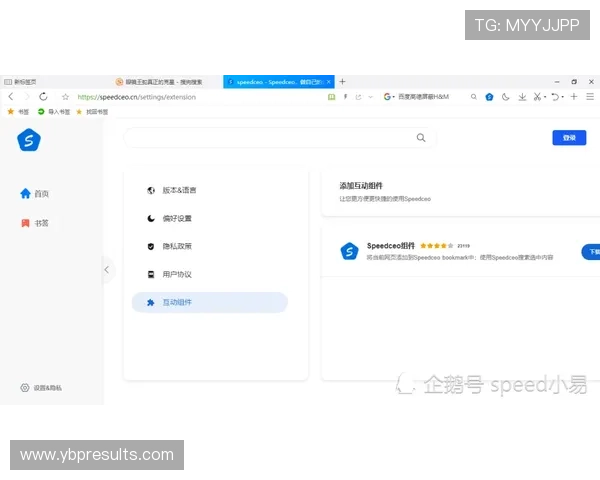This screenshot has width=600, height=480.
Task: Click the blue login button
Action: [x=569, y=138]
